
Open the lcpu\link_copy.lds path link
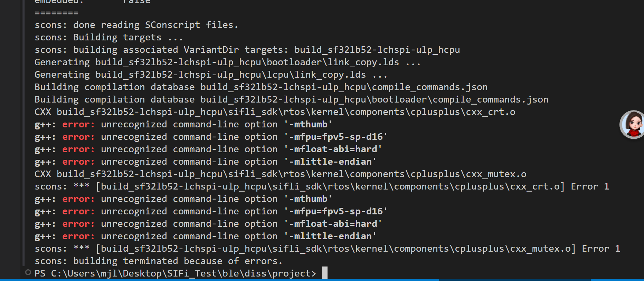click(230, 75)
